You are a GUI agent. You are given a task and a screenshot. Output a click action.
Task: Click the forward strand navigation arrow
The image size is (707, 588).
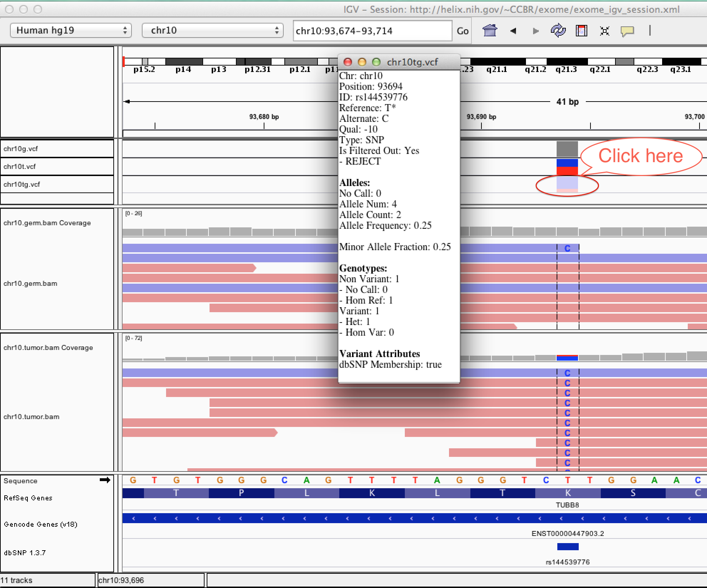tap(536, 30)
